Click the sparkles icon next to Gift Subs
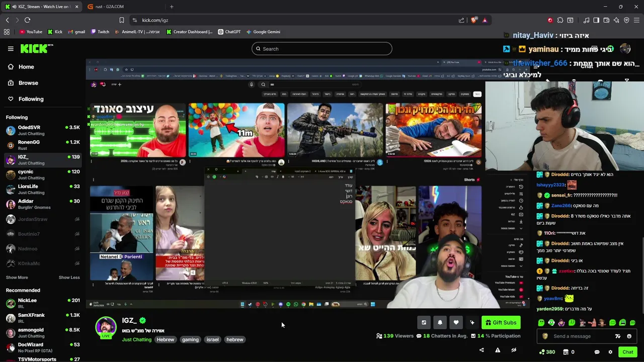The width and height of the screenshot is (644, 362). pos(472,323)
